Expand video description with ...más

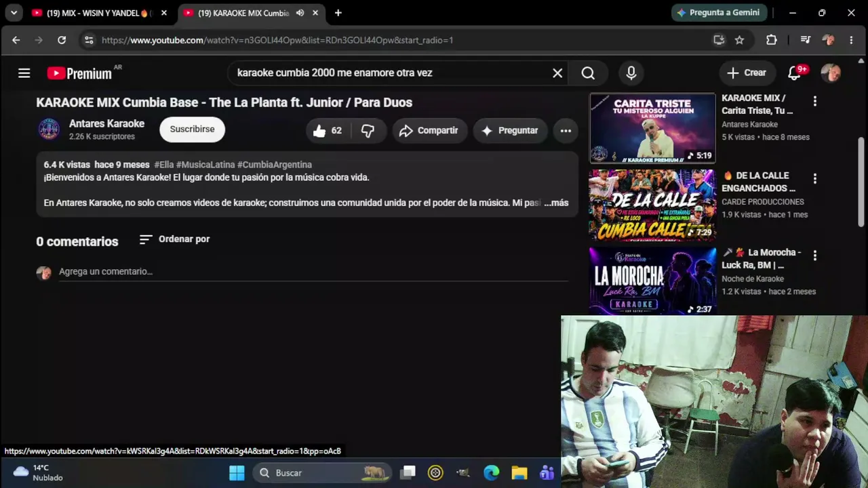coord(556,203)
